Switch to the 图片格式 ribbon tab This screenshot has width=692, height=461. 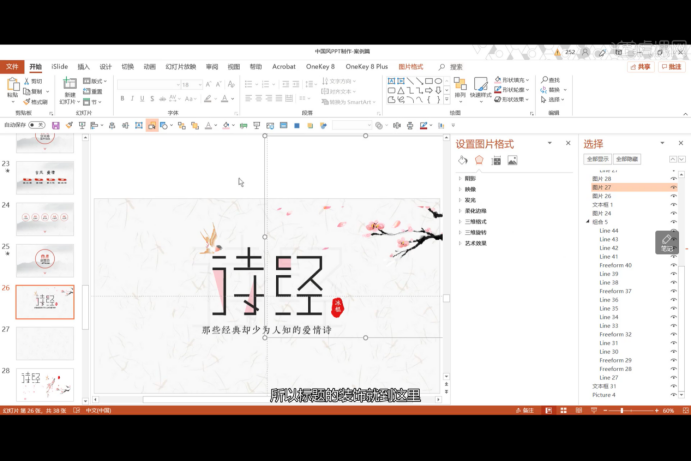coord(411,67)
